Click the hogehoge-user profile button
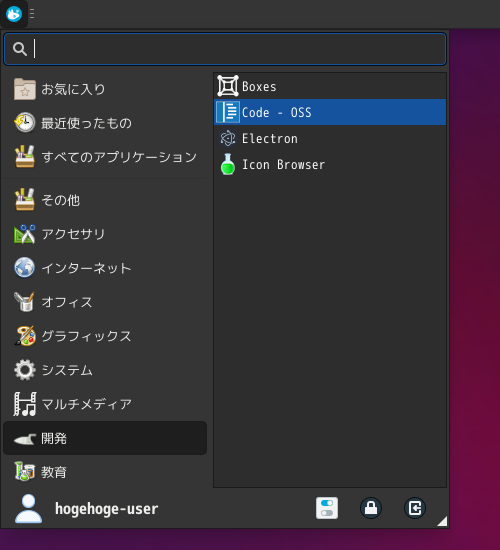500x550 pixels. pos(86,509)
